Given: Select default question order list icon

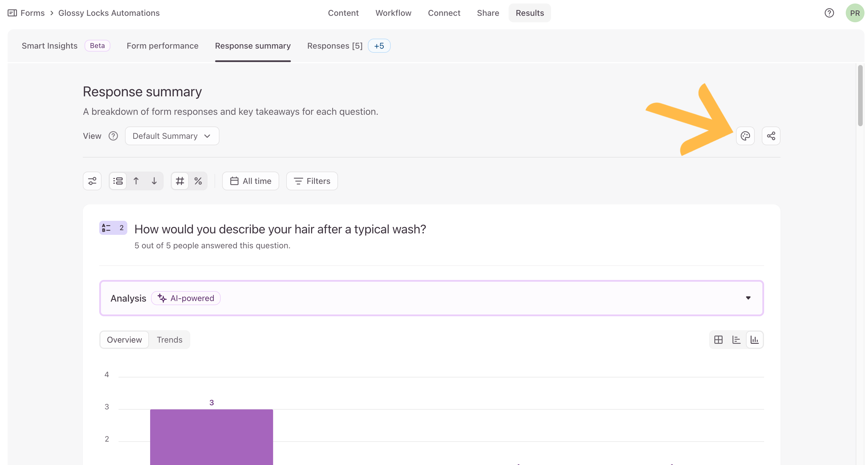Looking at the screenshot, I should (x=118, y=181).
